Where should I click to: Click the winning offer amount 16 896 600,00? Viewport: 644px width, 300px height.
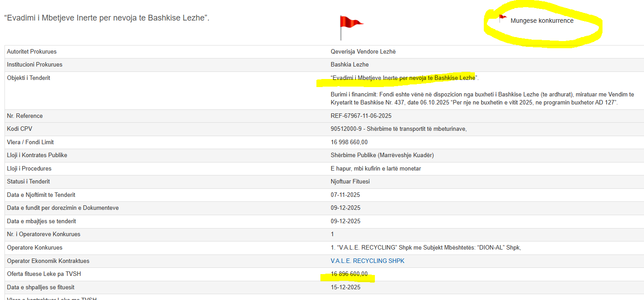pyautogui.click(x=349, y=274)
